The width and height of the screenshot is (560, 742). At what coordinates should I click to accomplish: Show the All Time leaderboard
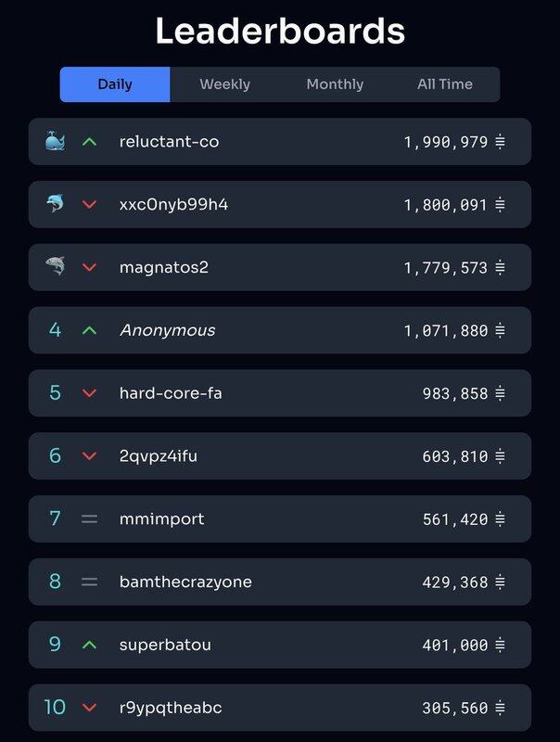point(445,84)
